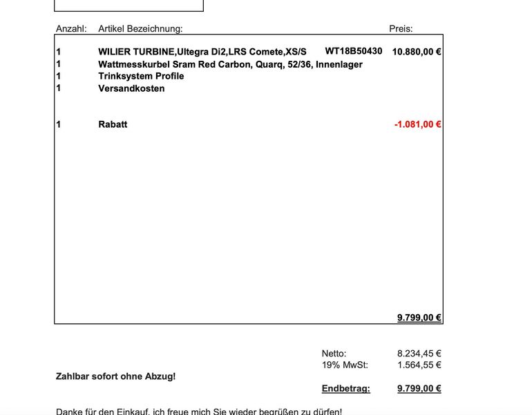532x415 pixels.
Task: Click the 'Versandkosten' line item
Action: (x=132, y=88)
